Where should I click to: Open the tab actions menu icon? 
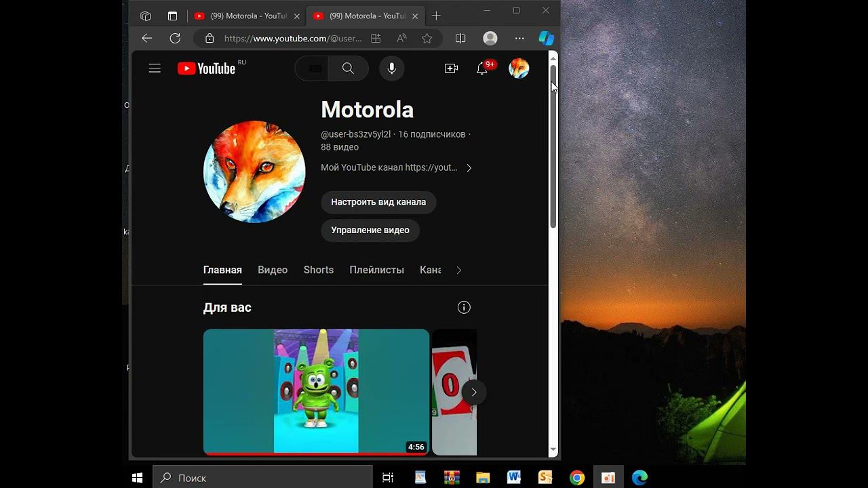click(x=172, y=16)
